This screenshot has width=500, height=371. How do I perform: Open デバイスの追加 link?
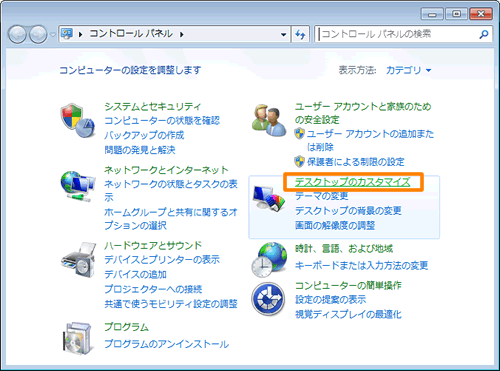[x=135, y=275]
